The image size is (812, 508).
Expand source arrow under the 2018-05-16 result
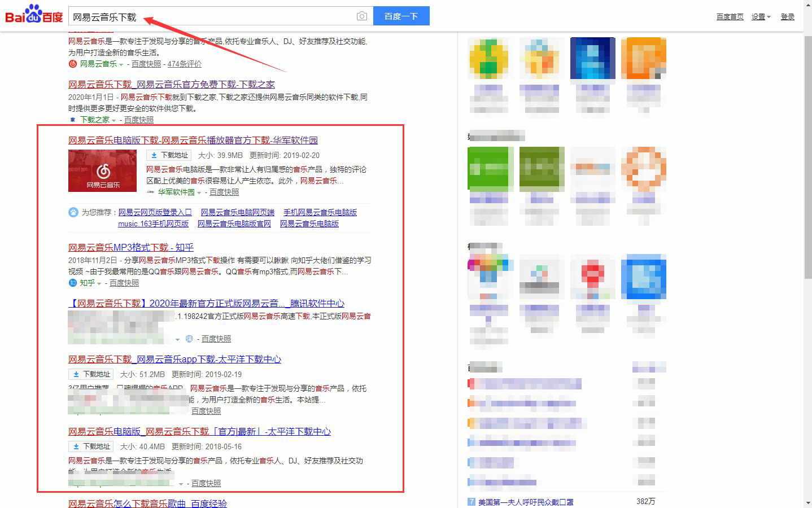point(181,484)
